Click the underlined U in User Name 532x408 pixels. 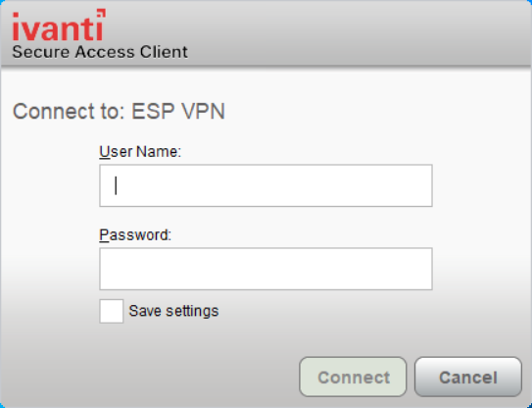click(105, 151)
